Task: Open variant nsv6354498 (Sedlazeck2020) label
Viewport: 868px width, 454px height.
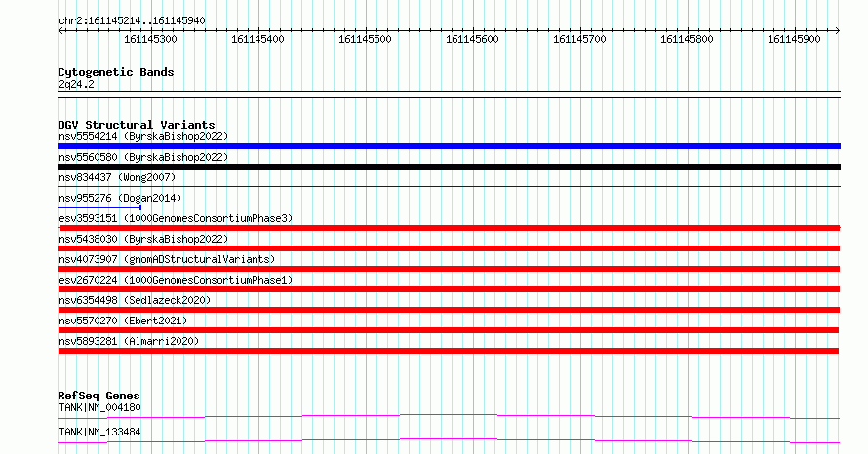Action: (135, 300)
